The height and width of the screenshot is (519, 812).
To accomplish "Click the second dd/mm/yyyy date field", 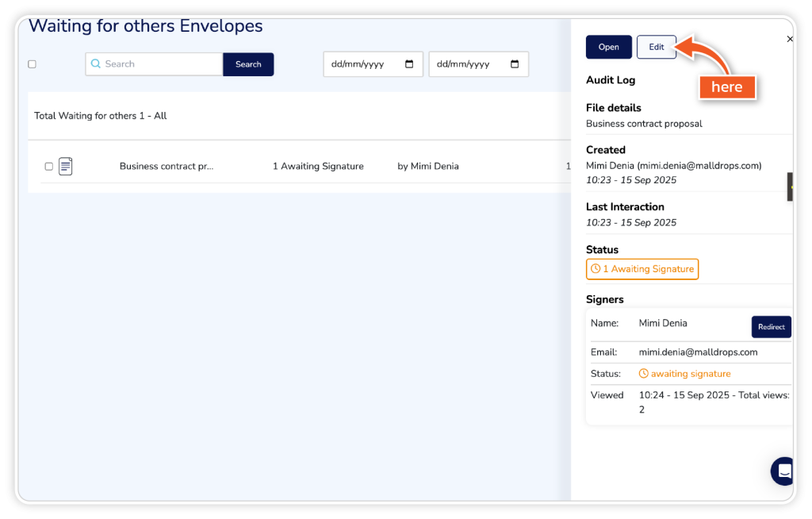I will 469,64.
